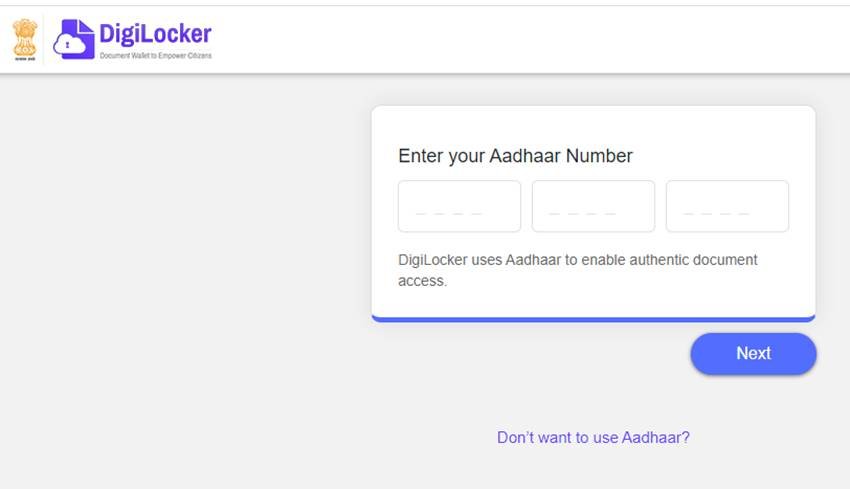This screenshot has width=850, height=489.
Task: Click the empty gray area beside the card
Action: click(184, 271)
